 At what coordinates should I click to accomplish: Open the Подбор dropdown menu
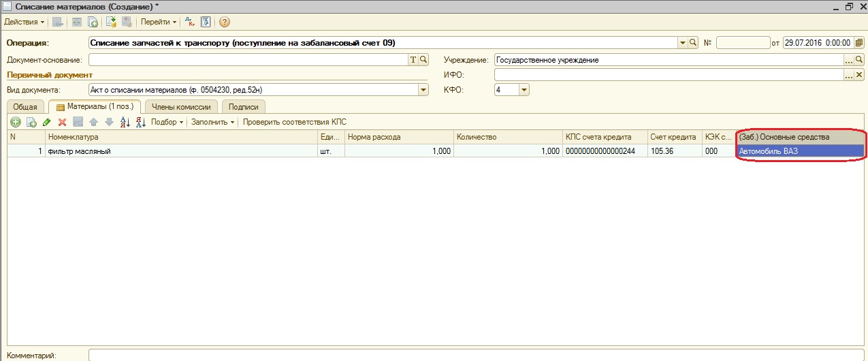click(167, 122)
